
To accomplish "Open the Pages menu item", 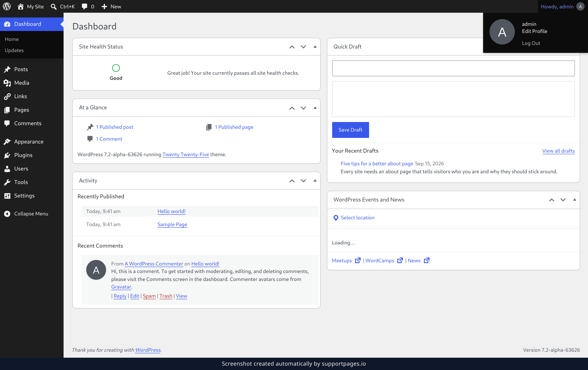I will [32, 110].
